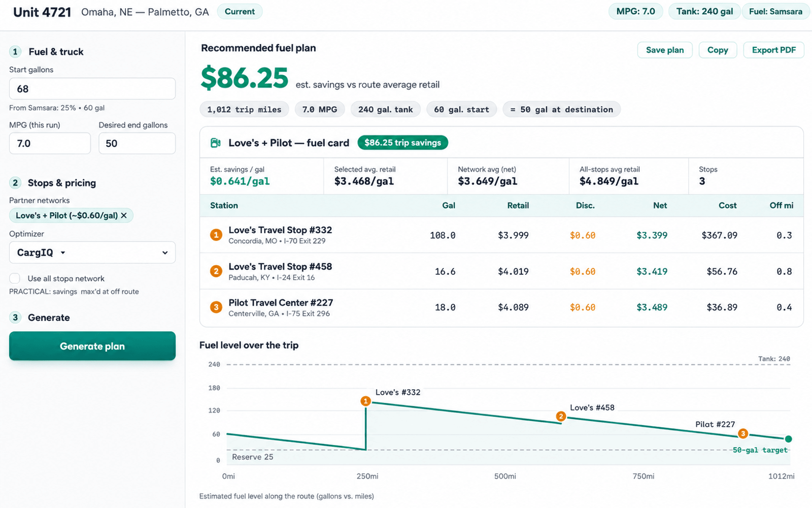
Task: Click the Fuel: Samsara header chip
Action: click(x=775, y=11)
